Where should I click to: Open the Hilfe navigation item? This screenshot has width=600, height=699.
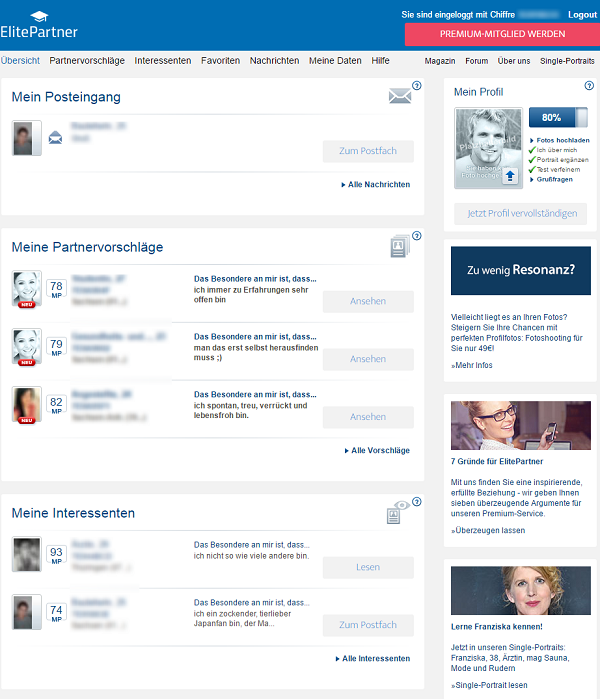(380, 61)
